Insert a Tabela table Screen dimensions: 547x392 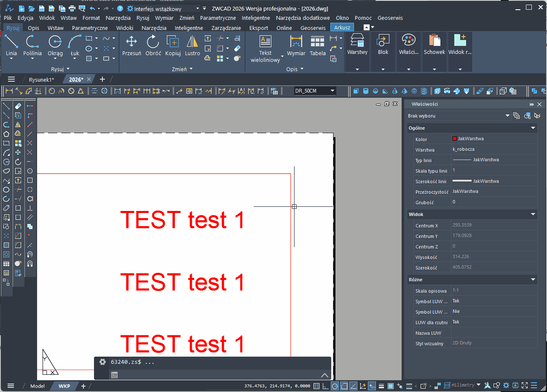coord(317,45)
